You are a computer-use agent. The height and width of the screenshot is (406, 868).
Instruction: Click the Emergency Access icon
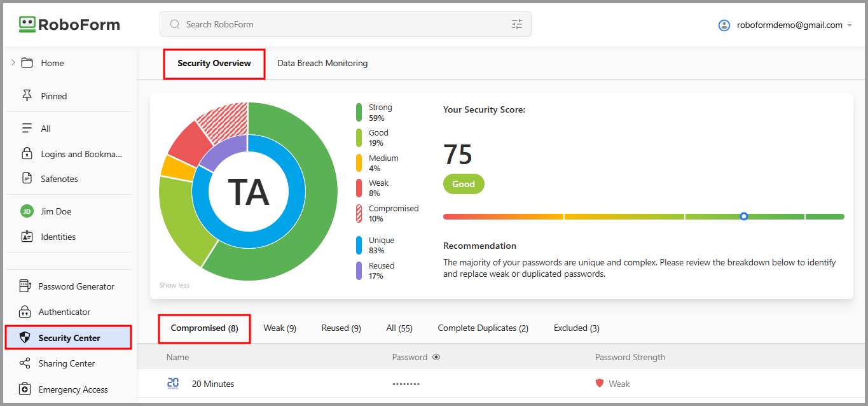(x=25, y=389)
